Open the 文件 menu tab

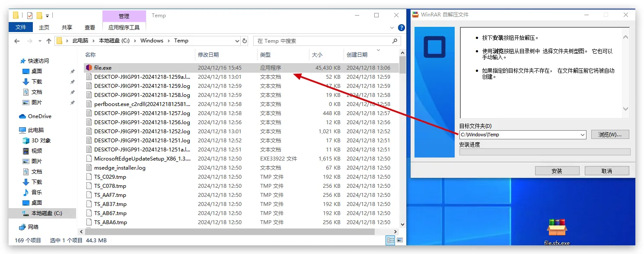21,27
